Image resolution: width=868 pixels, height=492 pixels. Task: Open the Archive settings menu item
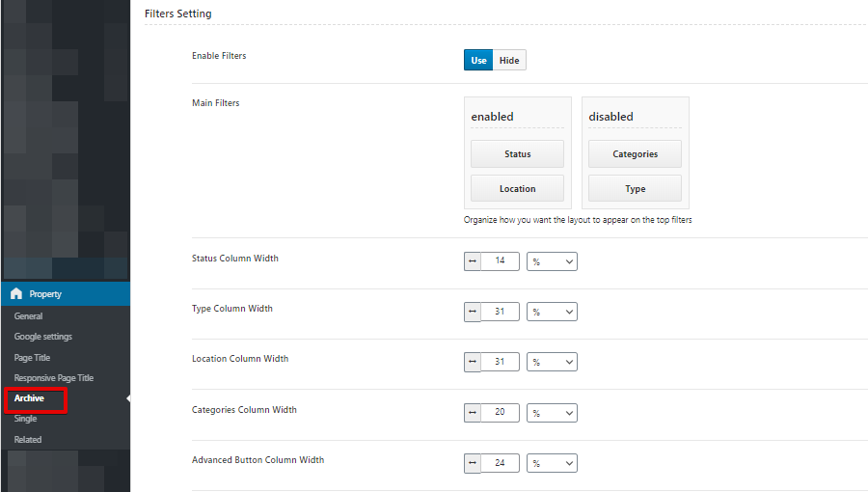29,398
